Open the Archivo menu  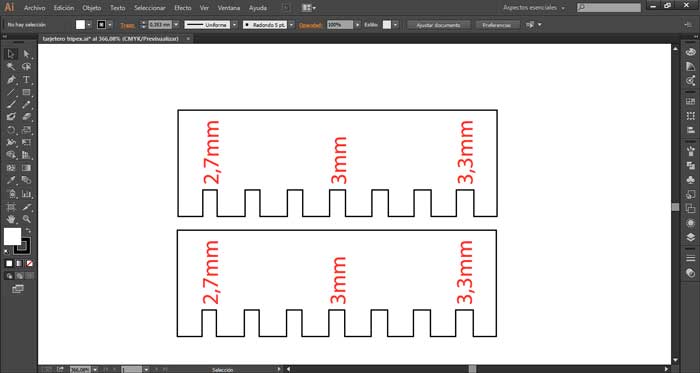click(x=34, y=8)
